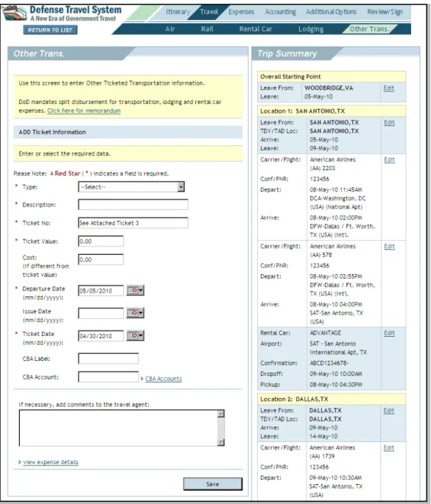This screenshot has height=504, width=431.
Task: Open the Issue Date calendar picker
Action: [x=136, y=312]
